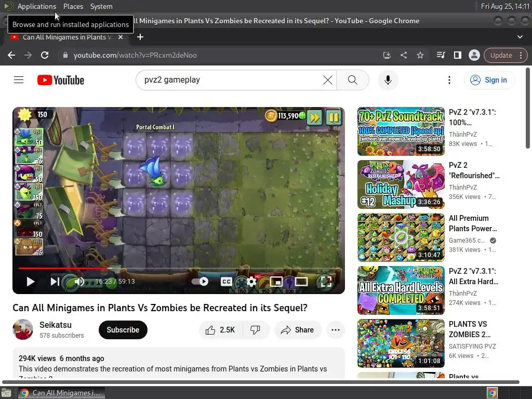The width and height of the screenshot is (532, 399).
Task: Skip to next video
Action: [55, 282]
